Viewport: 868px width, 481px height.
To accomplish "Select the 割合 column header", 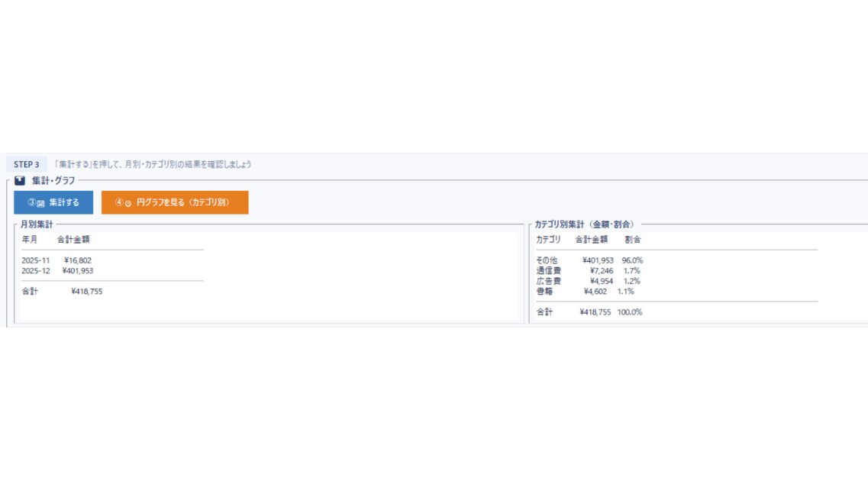I will tap(633, 239).
